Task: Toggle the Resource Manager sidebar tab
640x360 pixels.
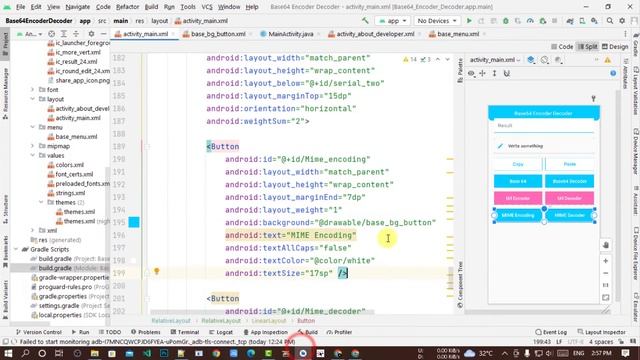Action: click(5, 94)
